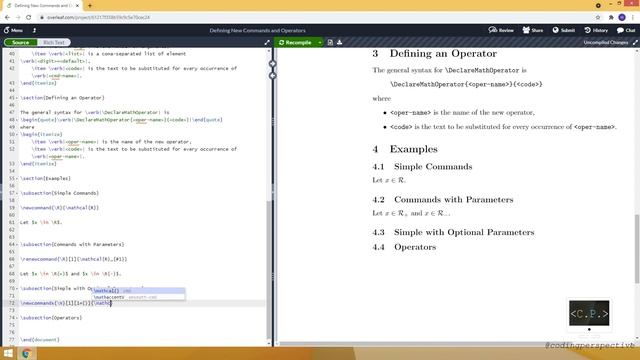Go up to project list arrow icon
This screenshot has width=640, height=360.
click(34, 30)
